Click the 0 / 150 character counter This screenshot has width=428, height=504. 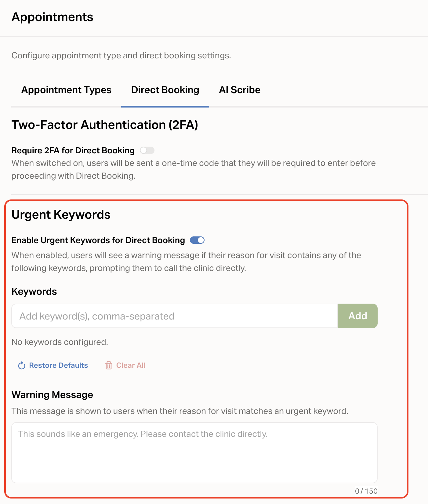(366, 491)
